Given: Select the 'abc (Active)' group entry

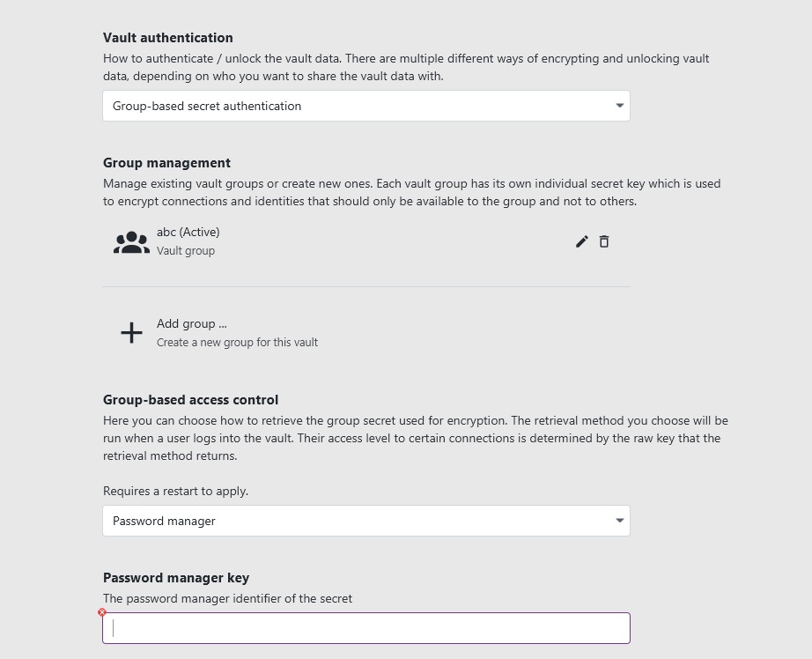Looking at the screenshot, I should (188, 233).
